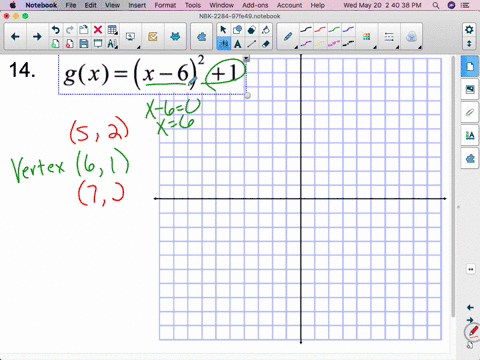The width and height of the screenshot is (480, 360).
Task: Open the Format menu
Action: [x=165, y=5]
